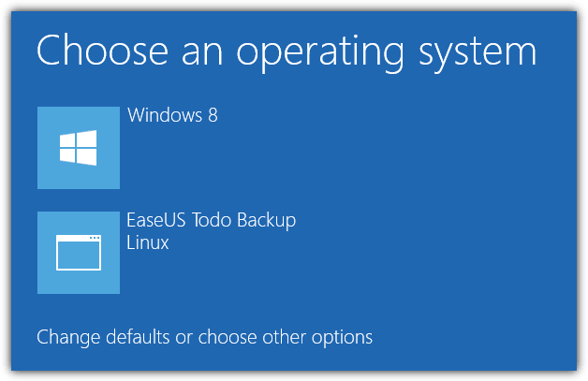
Task: Click the word "EaseUS" in the second entry
Action: click(x=156, y=220)
